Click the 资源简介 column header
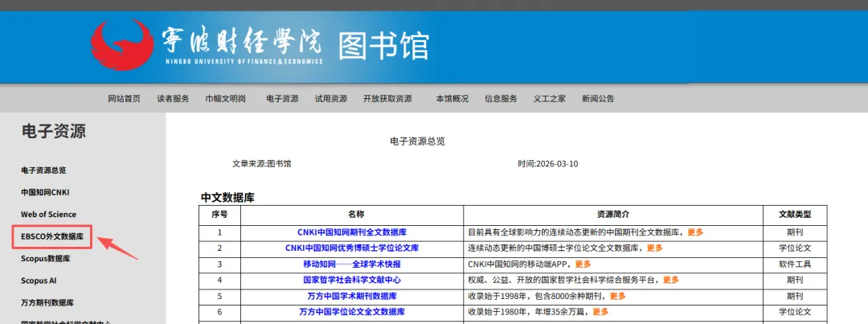This screenshot has width=868, height=324. click(612, 215)
